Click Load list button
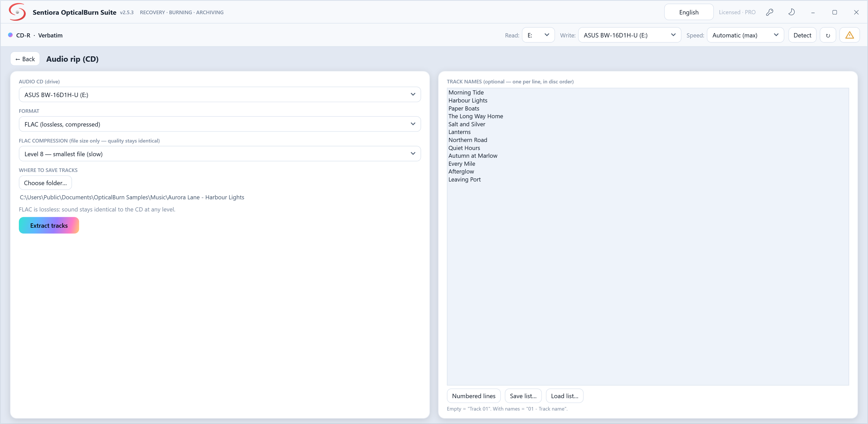Image resolution: width=868 pixels, height=424 pixels. pyautogui.click(x=564, y=396)
